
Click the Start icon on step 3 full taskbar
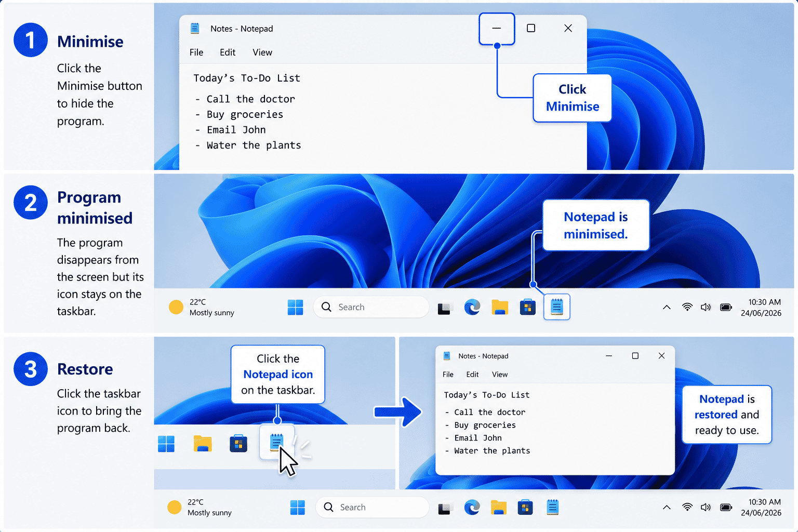298,507
